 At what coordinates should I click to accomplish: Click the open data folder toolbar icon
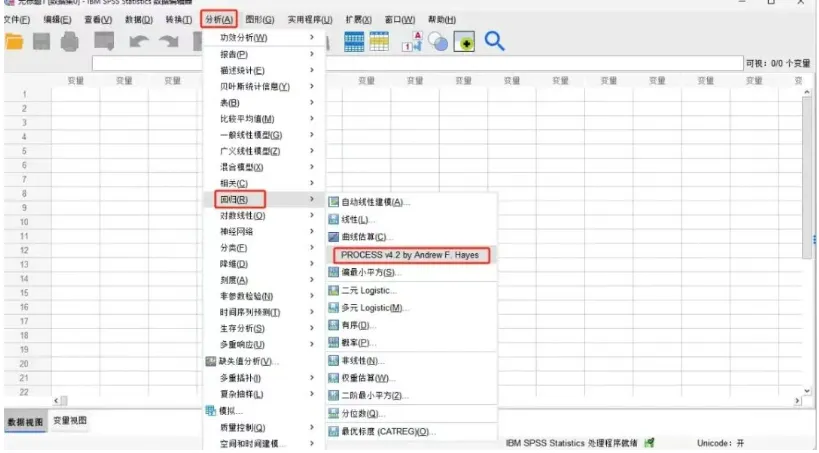pos(14,41)
